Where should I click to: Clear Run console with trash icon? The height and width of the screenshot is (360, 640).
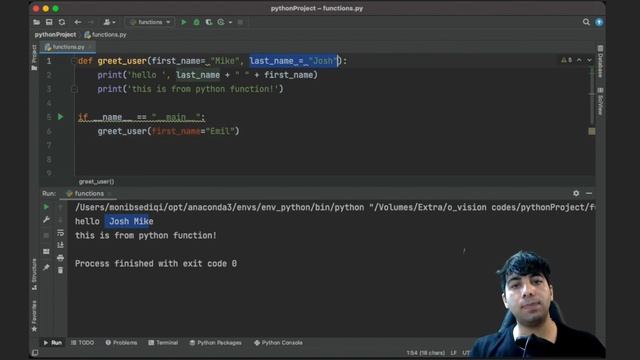[60, 270]
